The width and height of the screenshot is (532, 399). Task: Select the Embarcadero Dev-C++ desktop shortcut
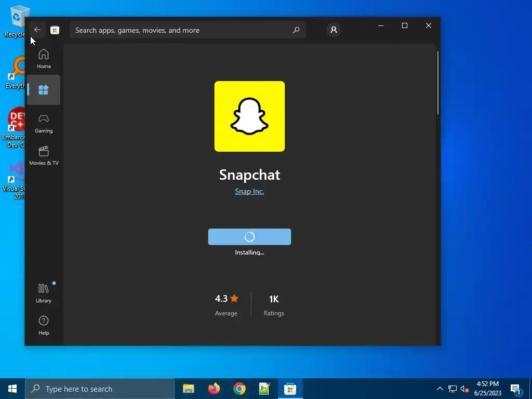13,128
